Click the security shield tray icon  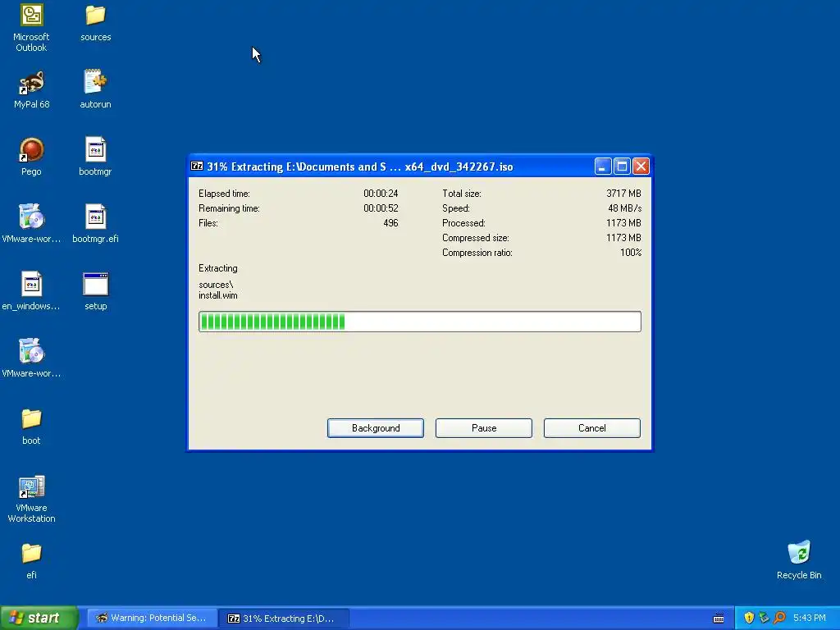pos(749,618)
